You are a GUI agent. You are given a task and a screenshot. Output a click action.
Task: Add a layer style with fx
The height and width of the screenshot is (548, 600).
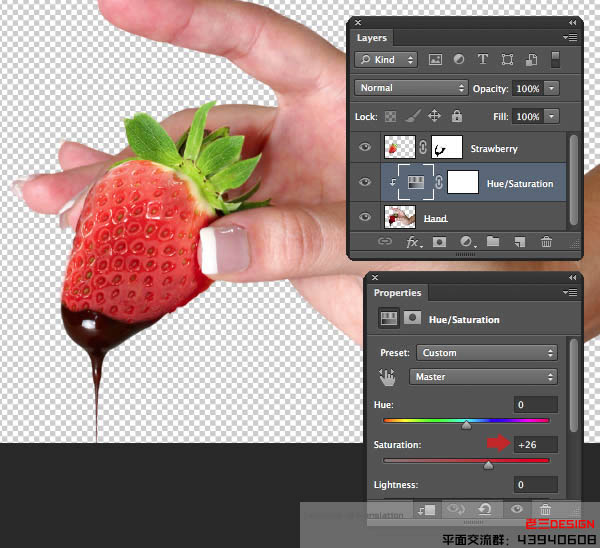click(x=414, y=242)
